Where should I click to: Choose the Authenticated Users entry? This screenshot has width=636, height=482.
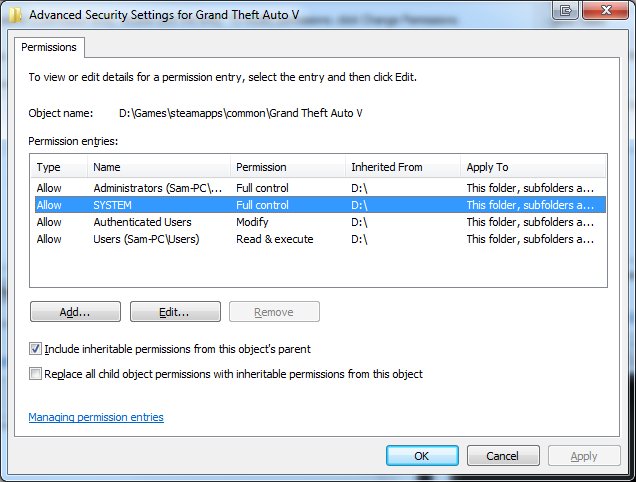tap(142, 222)
